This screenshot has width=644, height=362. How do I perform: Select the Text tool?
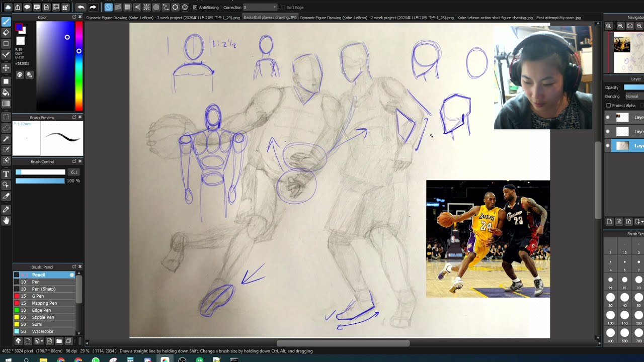[6, 174]
